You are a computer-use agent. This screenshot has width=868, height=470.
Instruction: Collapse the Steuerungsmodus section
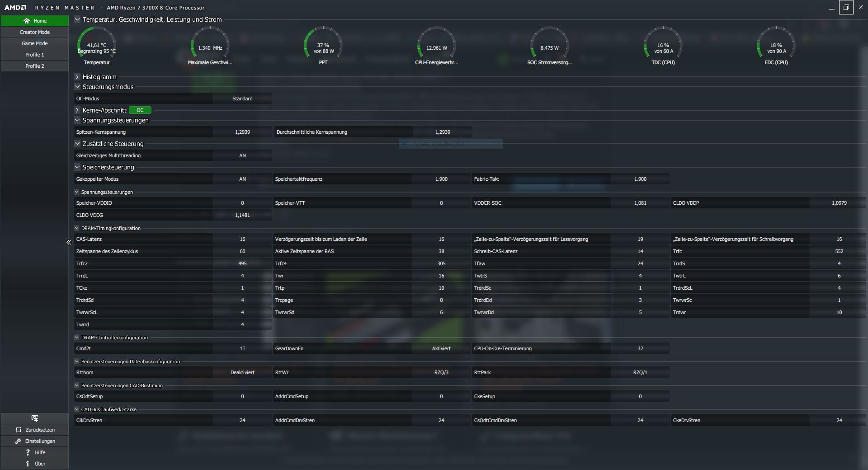77,87
